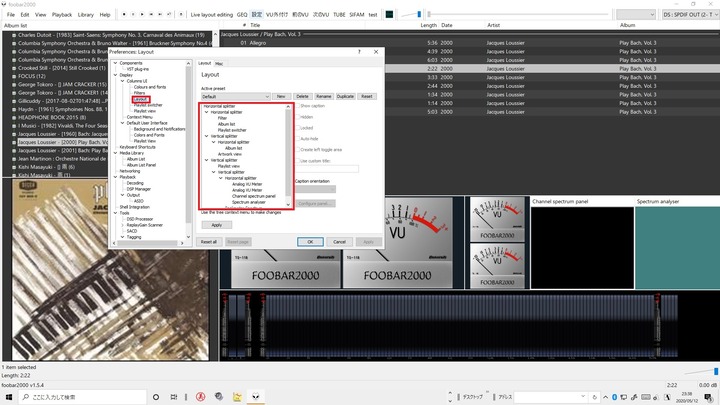Open Task View from the taskbar
The image size is (720, 405).
tap(174, 397)
